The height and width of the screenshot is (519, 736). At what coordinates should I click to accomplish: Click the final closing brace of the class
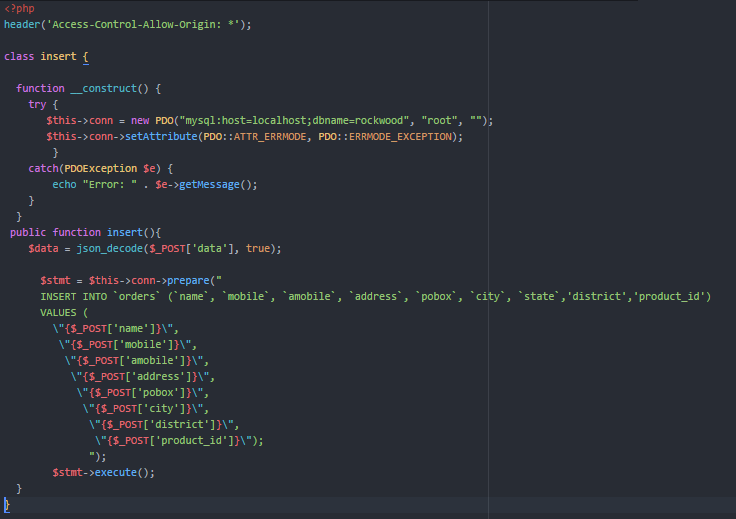7,505
